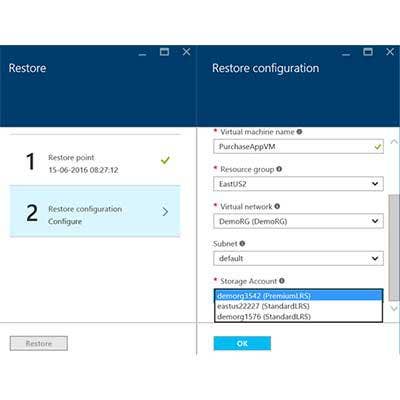This screenshot has height=400, width=400.
Task: Close the Restore configuration blade
Action: coord(390,52)
